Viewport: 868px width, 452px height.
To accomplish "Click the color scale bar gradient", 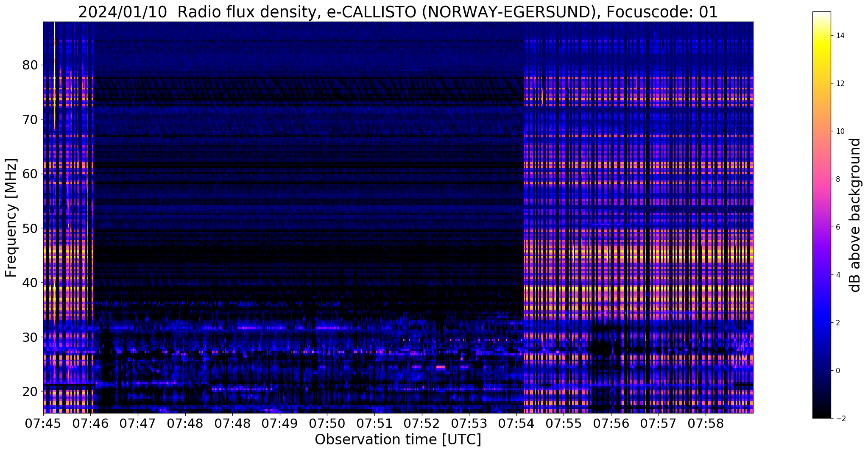I will 821,215.
